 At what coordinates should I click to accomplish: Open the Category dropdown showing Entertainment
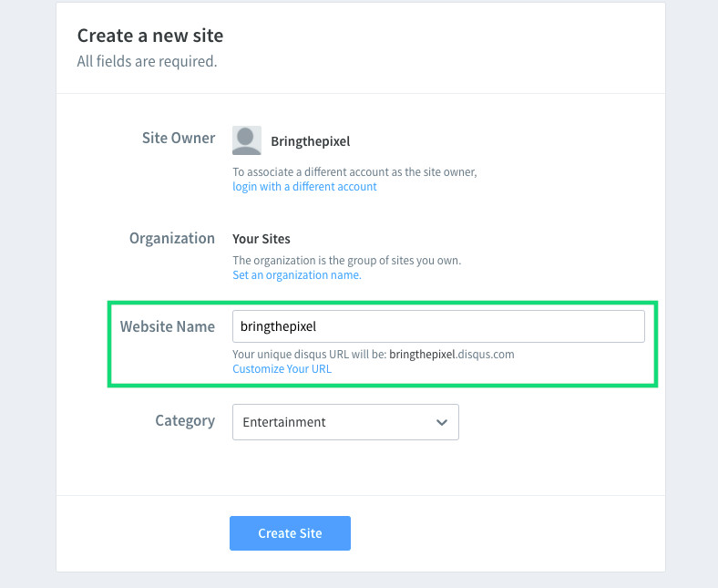coord(345,422)
